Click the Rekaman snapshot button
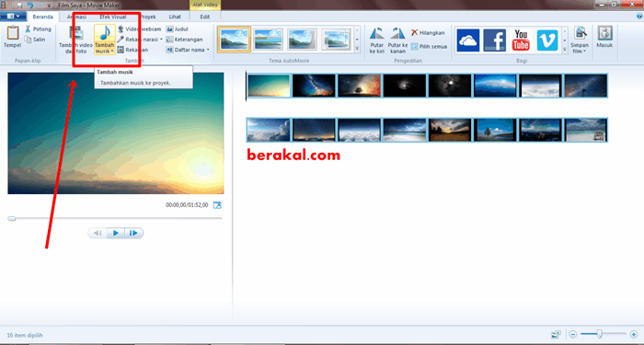This screenshot has width=644, height=345. 132,50
